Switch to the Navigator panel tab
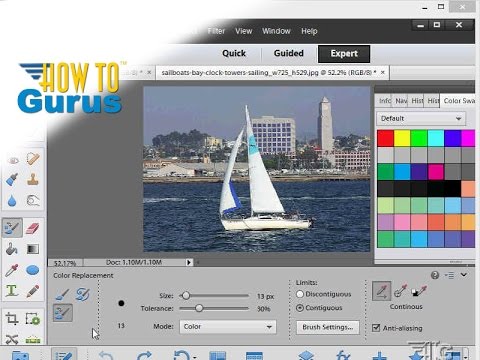 tap(401, 101)
